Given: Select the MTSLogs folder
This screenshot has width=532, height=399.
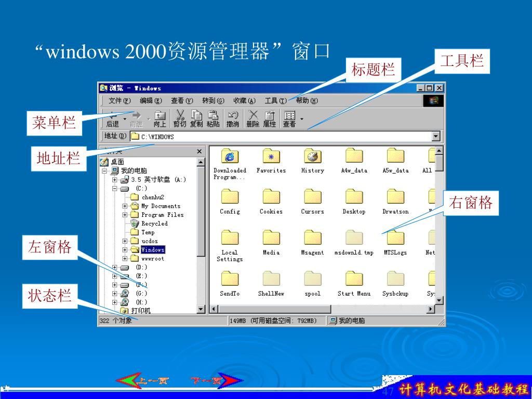Looking at the screenshot, I should click(395, 242).
